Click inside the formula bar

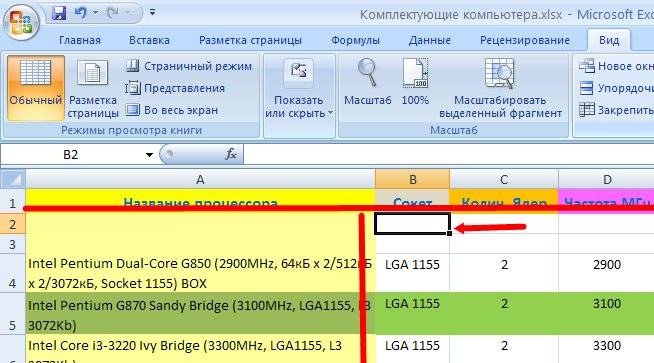449,155
